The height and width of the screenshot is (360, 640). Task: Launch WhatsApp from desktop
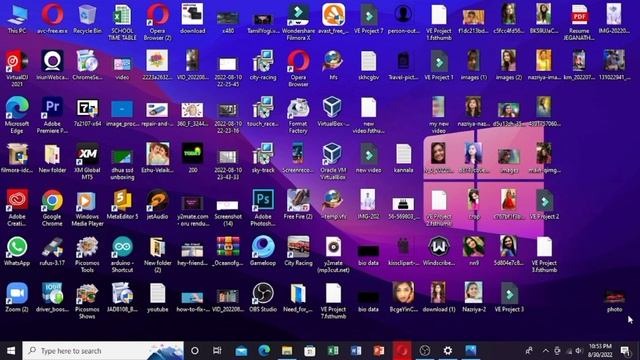(17, 252)
